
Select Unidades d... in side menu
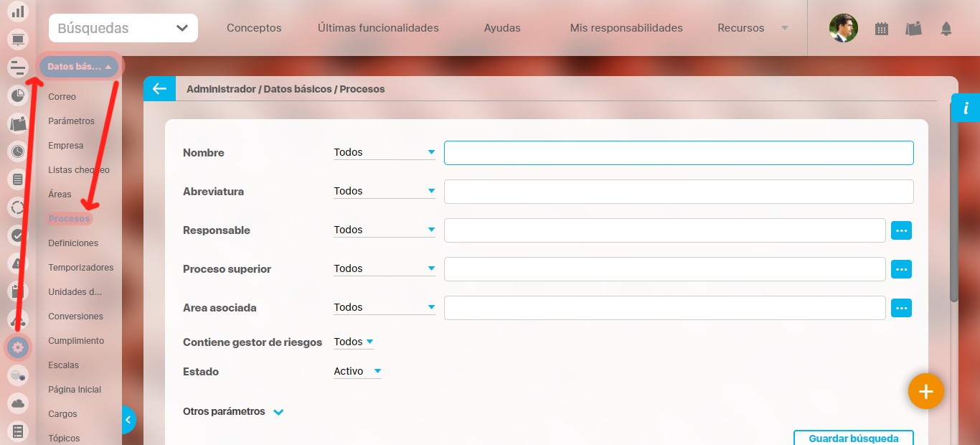click(75, 292)
